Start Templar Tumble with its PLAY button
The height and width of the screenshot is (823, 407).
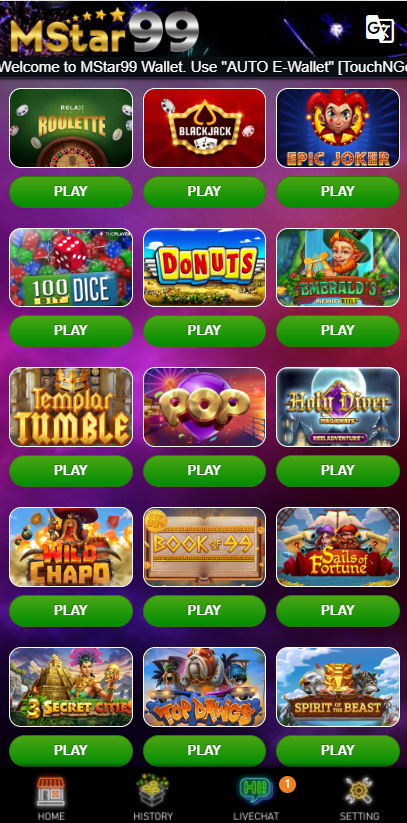(x=71, y=471)
